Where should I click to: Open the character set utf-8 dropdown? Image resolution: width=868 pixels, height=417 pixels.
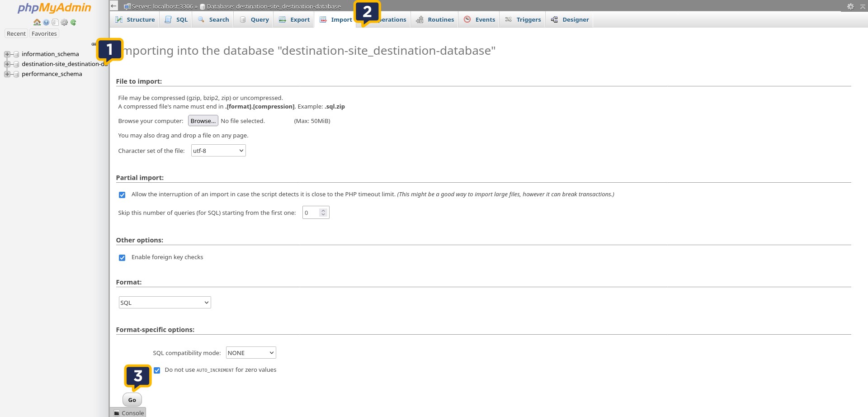point(218,151)
